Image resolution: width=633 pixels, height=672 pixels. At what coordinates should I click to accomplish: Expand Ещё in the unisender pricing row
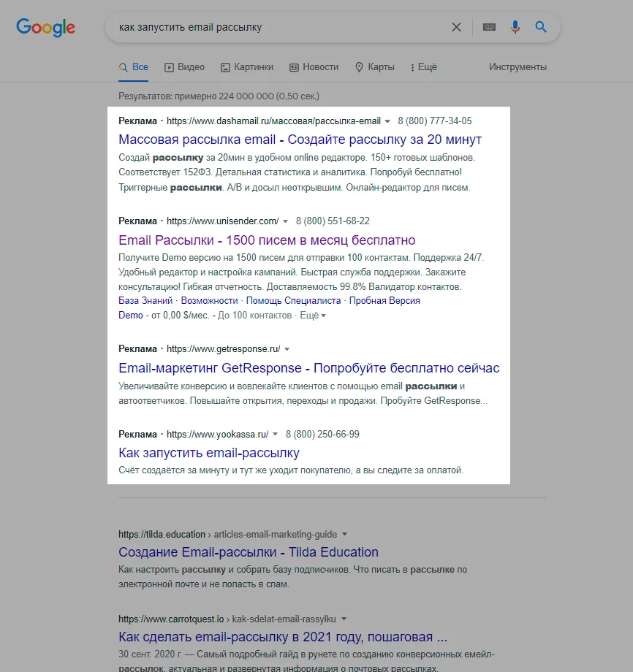tap(313, 315)
